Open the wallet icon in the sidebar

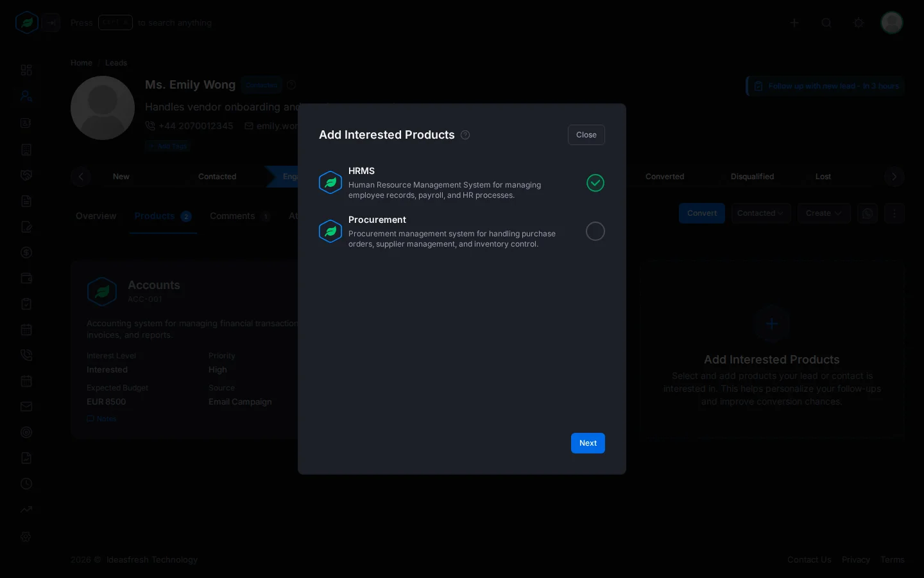pyautogui.click(x=26, y=278)
